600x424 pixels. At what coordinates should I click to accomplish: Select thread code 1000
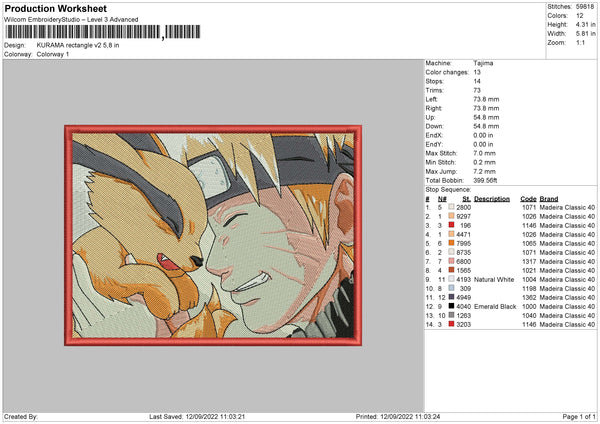[x=529, y=307]
